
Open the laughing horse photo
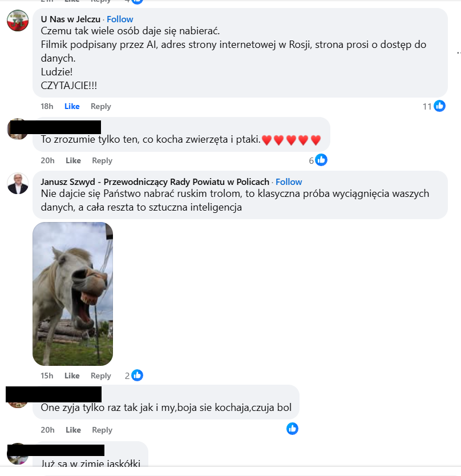[73, 294]
